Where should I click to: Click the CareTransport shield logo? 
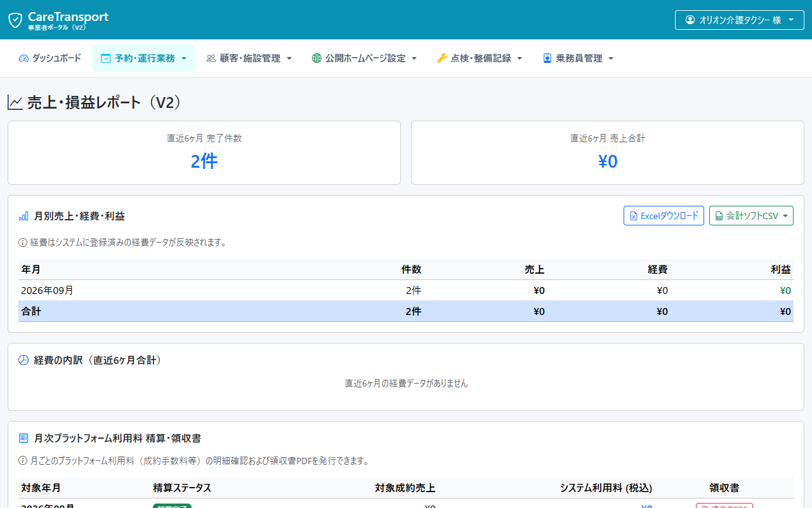click(x=15, y=20)
